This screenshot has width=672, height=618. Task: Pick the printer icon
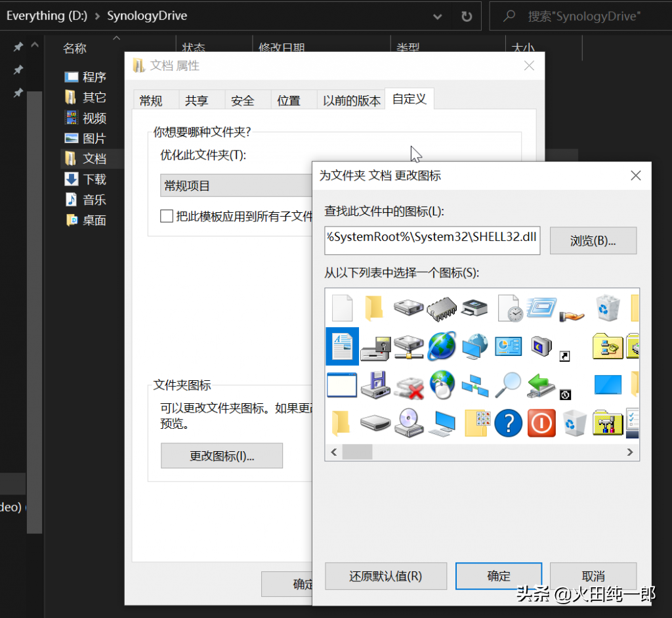coord(474,308)
